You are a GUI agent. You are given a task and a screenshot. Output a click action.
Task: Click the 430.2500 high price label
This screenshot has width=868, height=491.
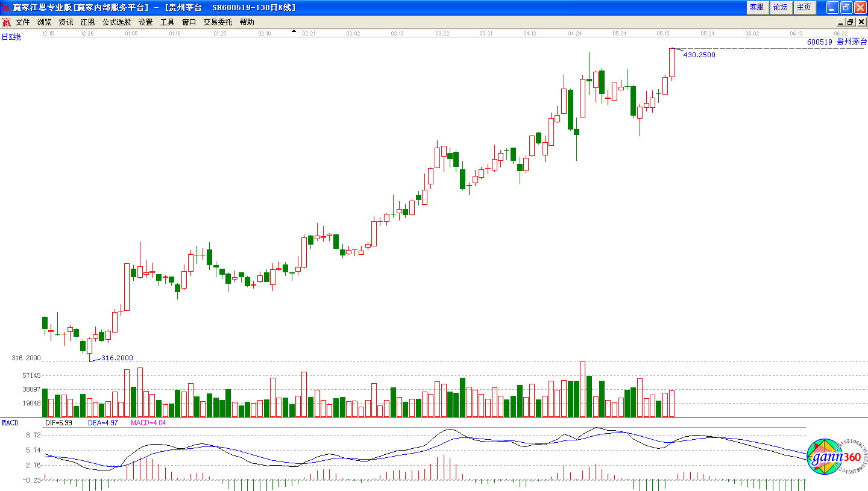699,55
